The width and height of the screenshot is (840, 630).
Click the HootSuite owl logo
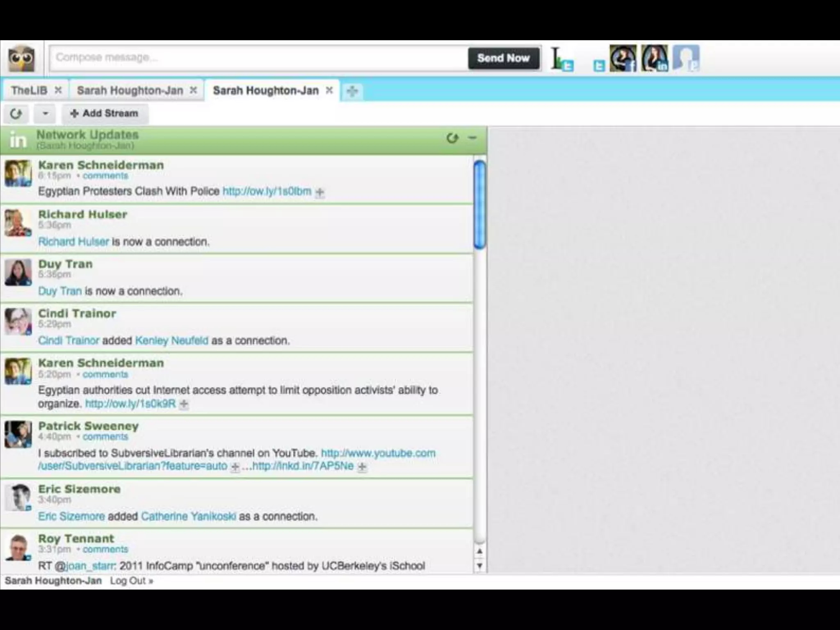[x=21, y=59]
